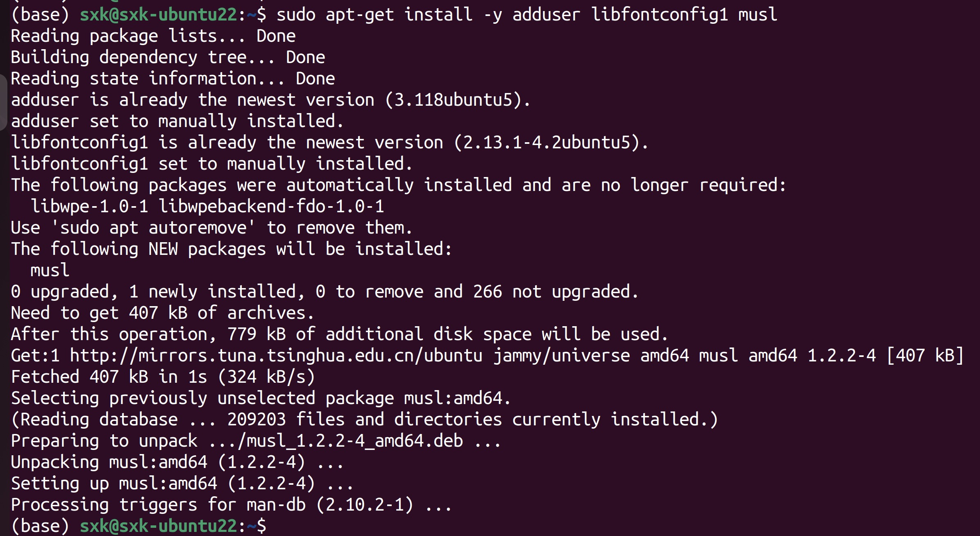This screenshot has height=536, width=980.
Task: Click the 'Setting up musl:amd64' line
Action: [x=182, y=484]
